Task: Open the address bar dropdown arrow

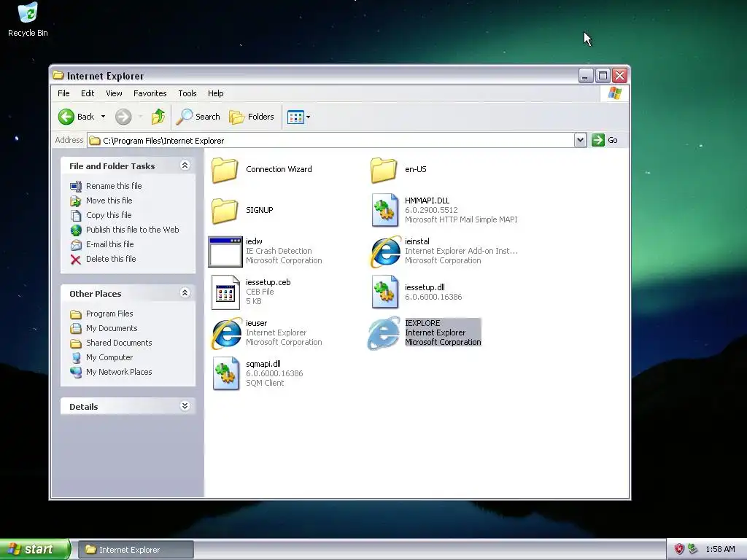Action: pos(580,141)
